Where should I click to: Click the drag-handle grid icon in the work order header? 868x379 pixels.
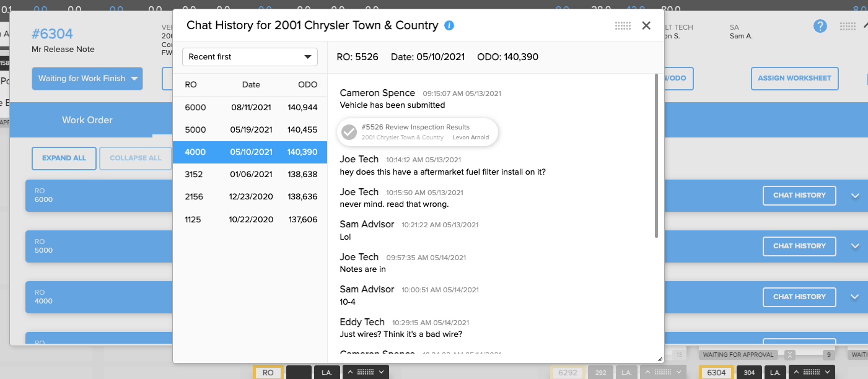pyautogui.click(x=848, y=26)
